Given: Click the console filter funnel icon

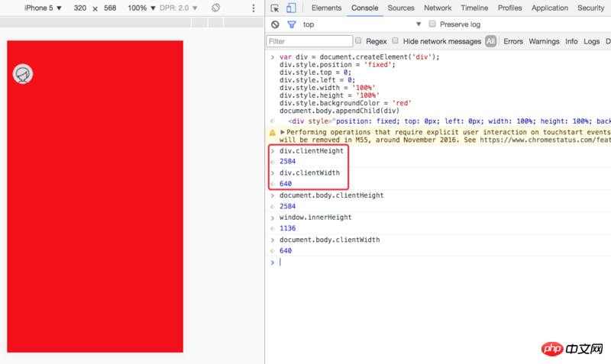Looking at the screenshot, I should (290, 24).
